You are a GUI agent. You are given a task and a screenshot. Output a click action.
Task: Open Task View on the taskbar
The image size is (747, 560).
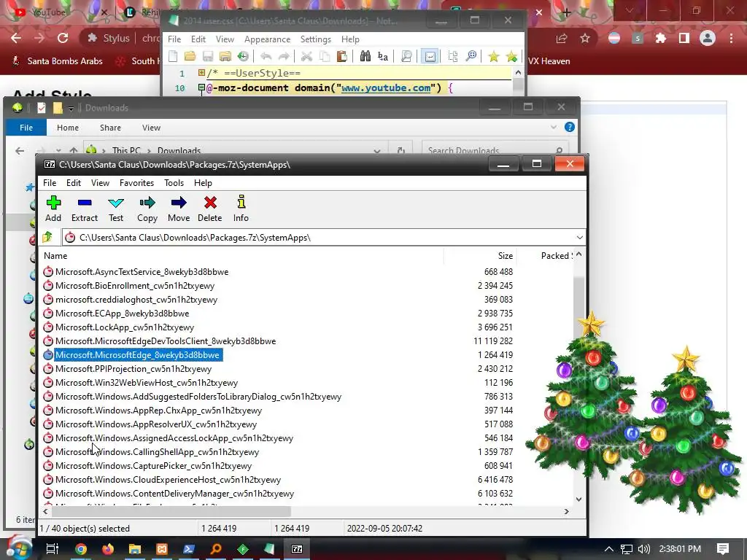pyautogui.click(x=53, y=549)
